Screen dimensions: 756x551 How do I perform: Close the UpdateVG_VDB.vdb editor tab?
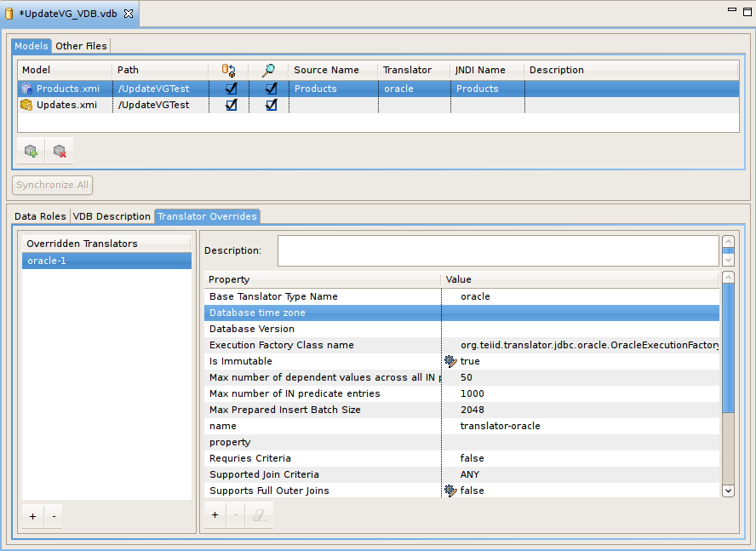(x=129, y=14)
